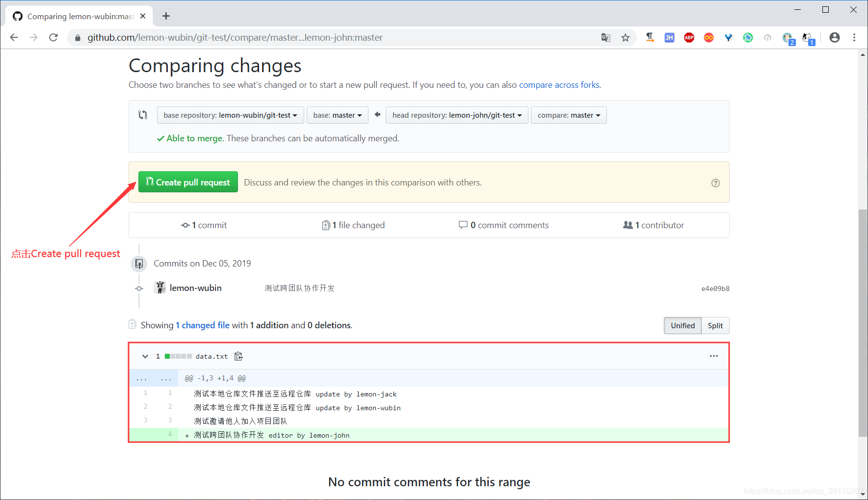Click Commits on Dec 05, 2019 text
The image size is (868, 500).
tap(202, 263)
